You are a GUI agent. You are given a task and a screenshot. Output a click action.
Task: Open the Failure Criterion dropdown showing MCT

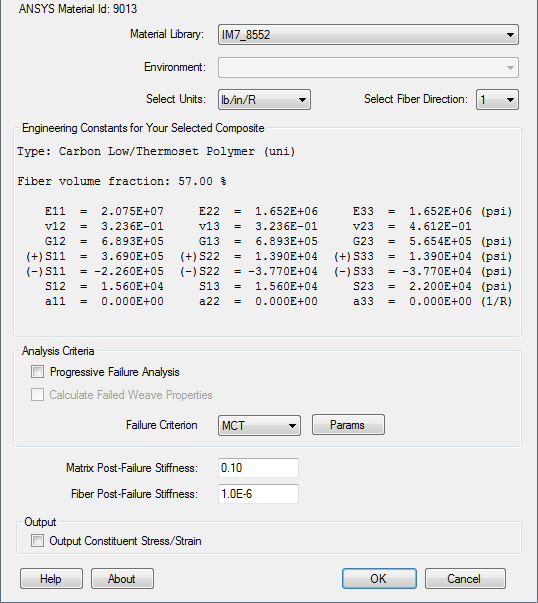(x=259, y=425)
